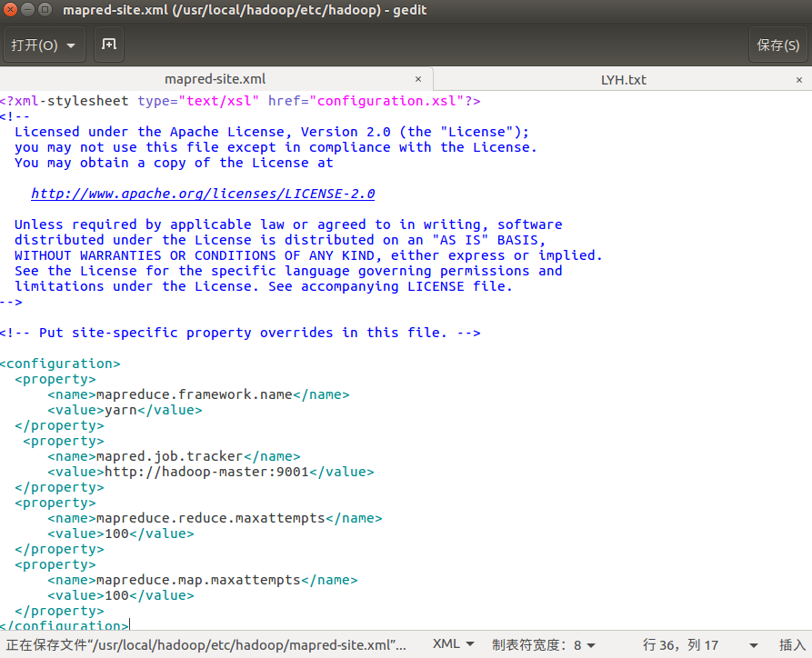Open go-to-line via the 行36，列17 indicator
The height and width of the screenshot is (658, 812).
(680, 643)
